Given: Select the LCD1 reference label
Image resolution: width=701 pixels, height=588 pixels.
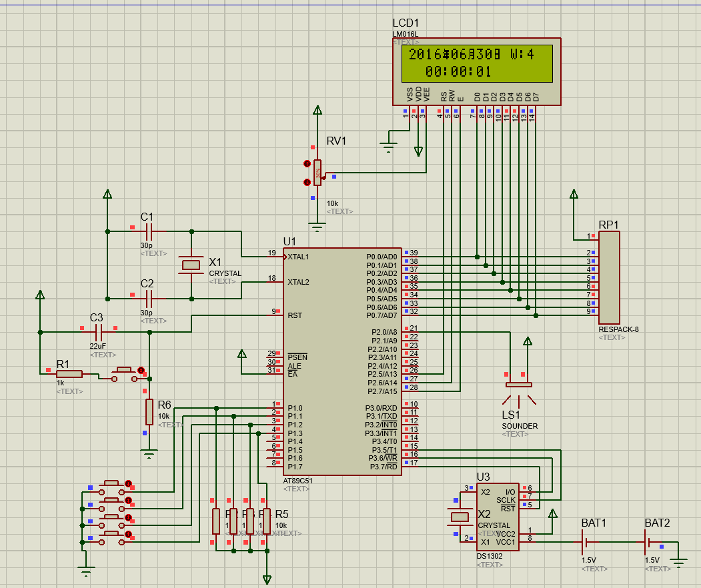Looking at the screenshot, I should point(406,23).
